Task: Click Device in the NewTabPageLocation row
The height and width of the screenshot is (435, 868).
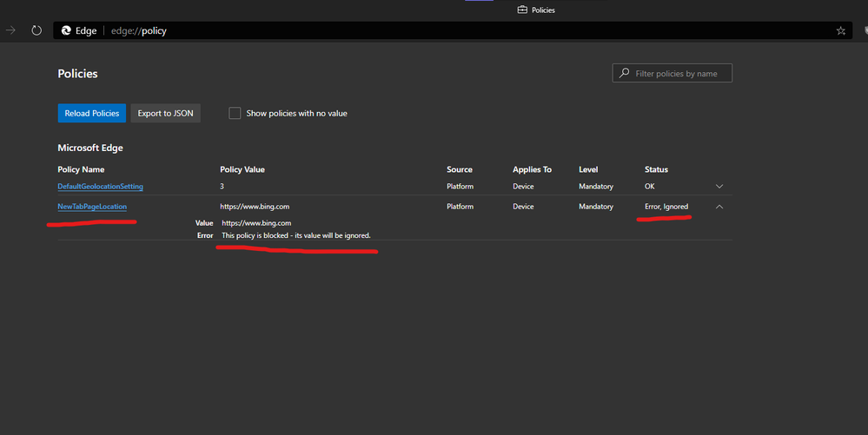Action: tap(523, 207)
